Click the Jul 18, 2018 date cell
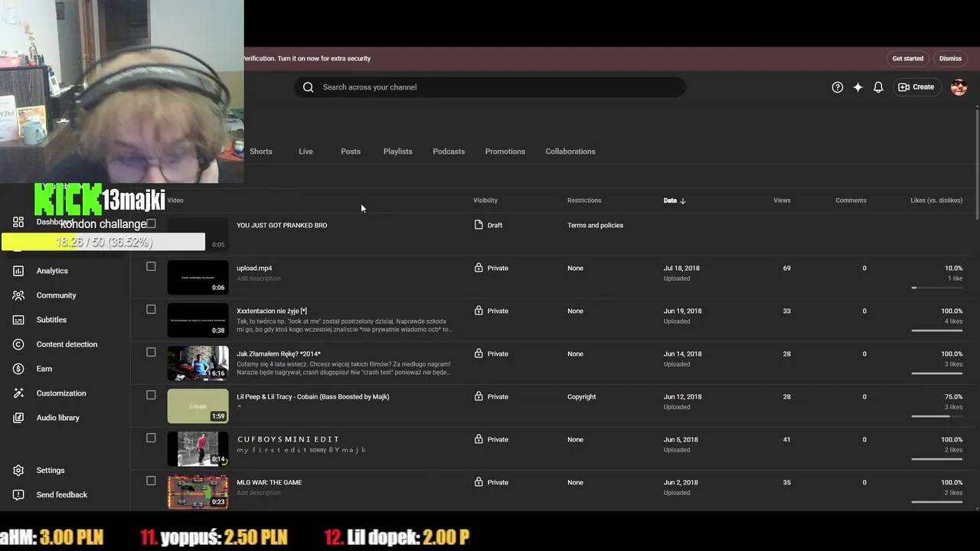The height and width of the screenshot is (551, 980). [x=681, y=268]
